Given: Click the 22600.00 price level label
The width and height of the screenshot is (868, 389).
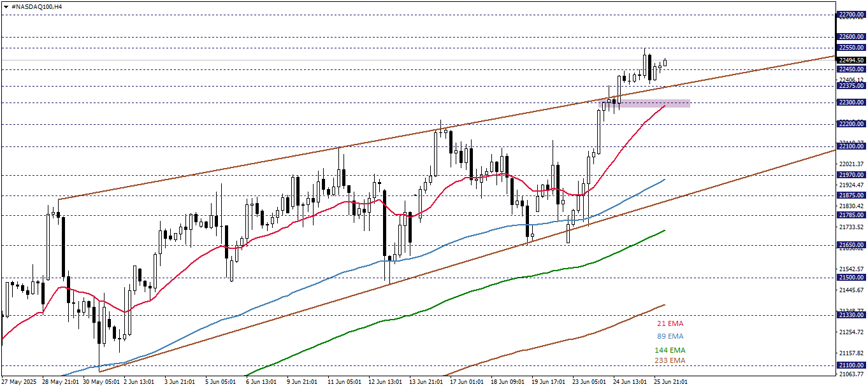Looking at the screenshot, I should [x=851, y=37].
